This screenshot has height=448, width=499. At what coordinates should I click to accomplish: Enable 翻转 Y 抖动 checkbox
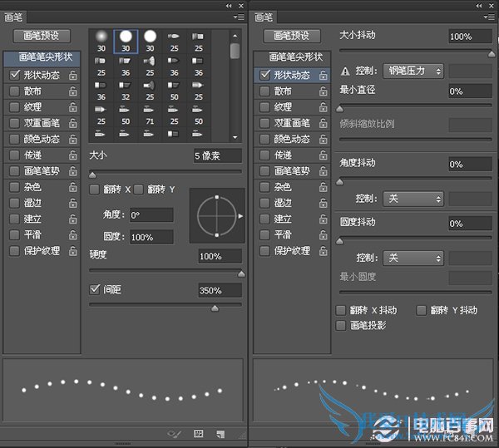[421, 310]
